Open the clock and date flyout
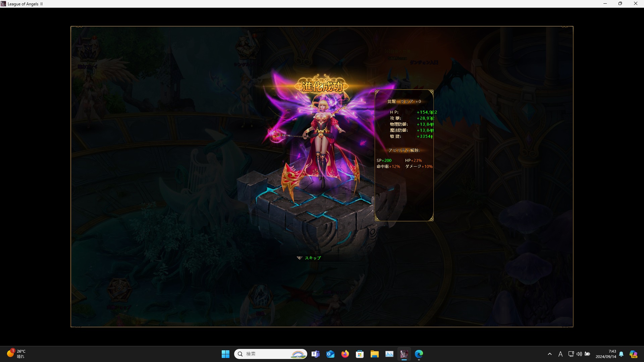 point(606,354)
